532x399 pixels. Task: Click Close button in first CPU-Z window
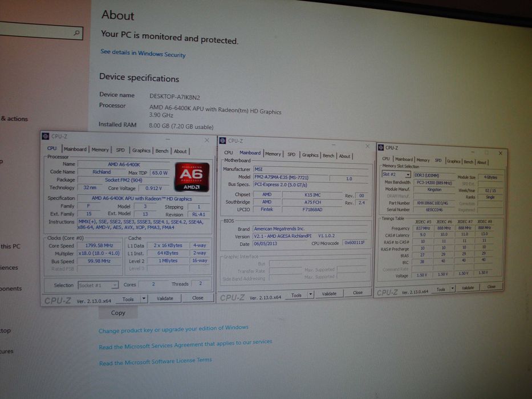198,298
